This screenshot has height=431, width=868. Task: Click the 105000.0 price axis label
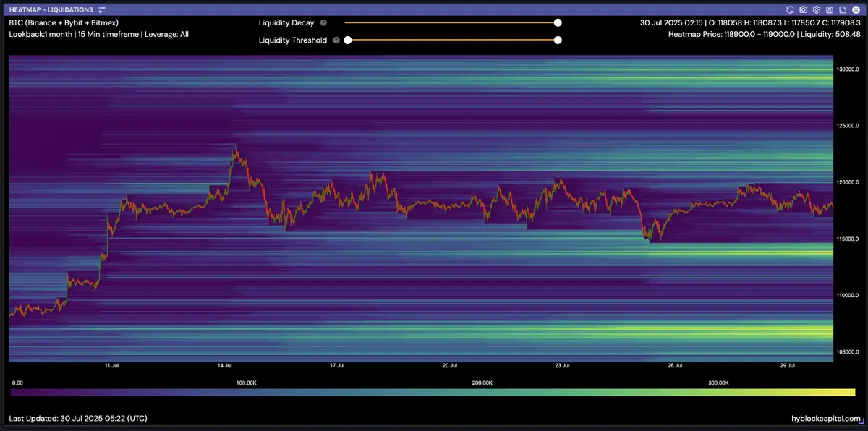[848, 352]
